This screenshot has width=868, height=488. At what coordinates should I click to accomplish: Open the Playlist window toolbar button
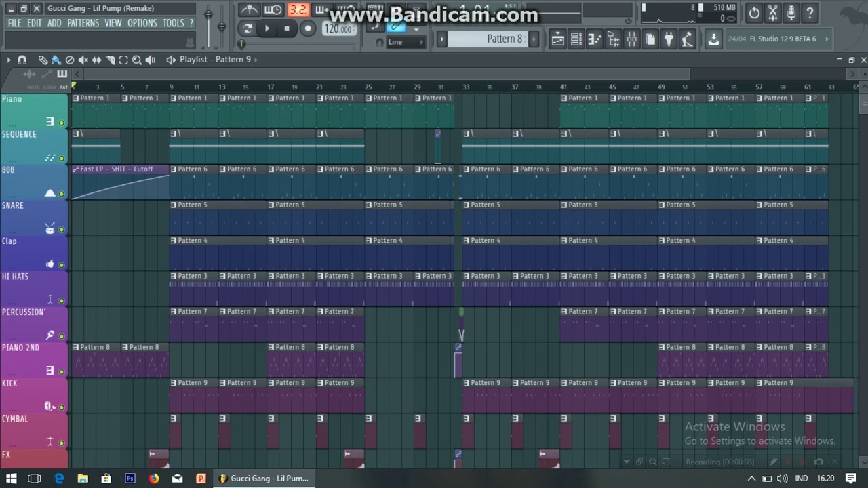click(x=557, y=39)
